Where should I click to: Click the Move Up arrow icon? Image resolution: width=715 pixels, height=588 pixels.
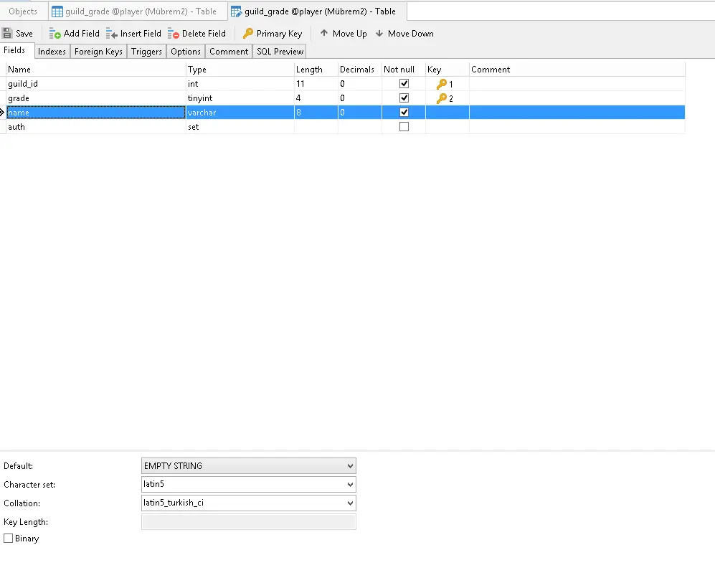click(323, 33)
